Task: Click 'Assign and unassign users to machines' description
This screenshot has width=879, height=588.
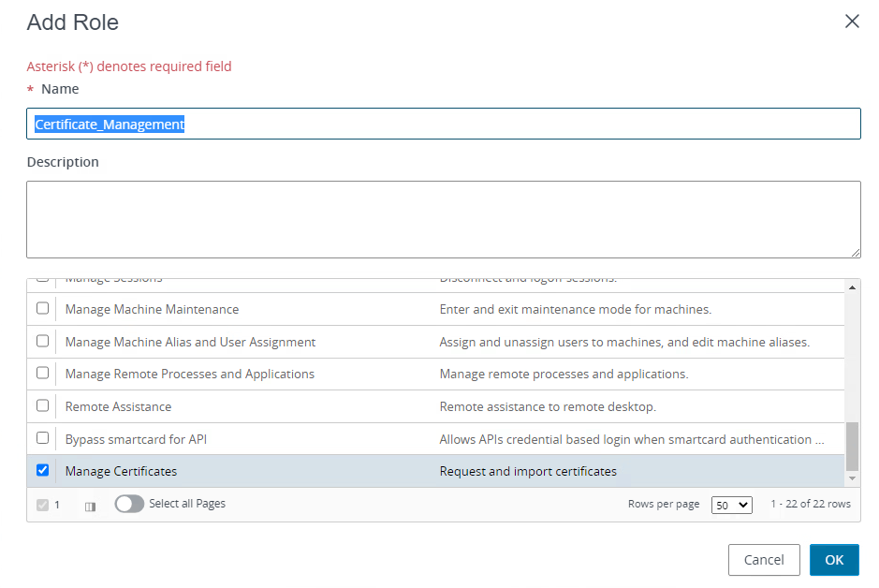Action: pyautogui.click(x=624, y=342)
